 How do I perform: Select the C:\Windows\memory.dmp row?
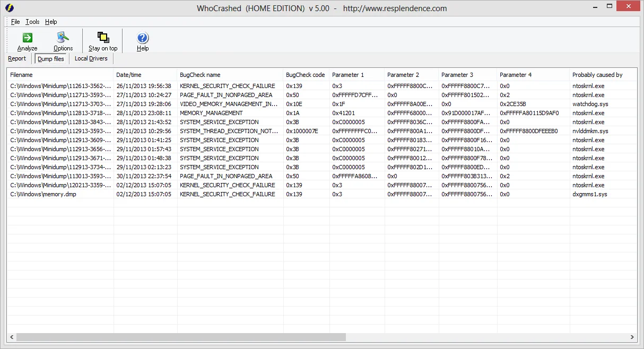tap(322, 194)
